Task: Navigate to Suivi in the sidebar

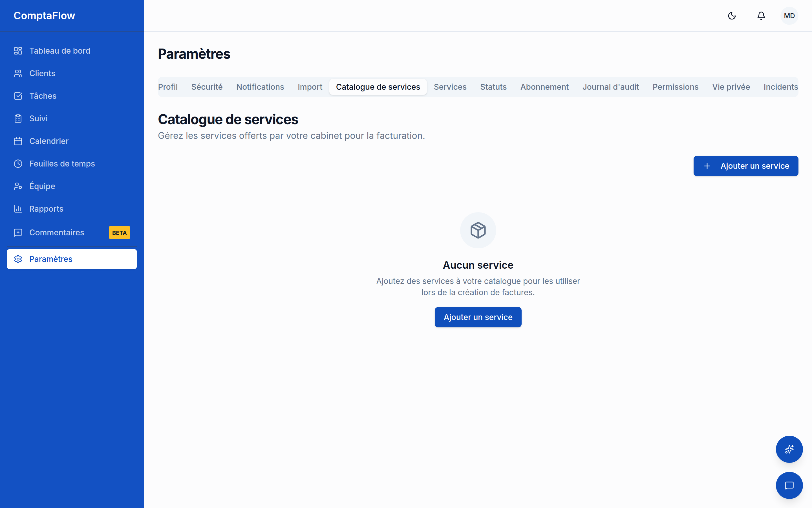Action: click(x=72, y=118)
